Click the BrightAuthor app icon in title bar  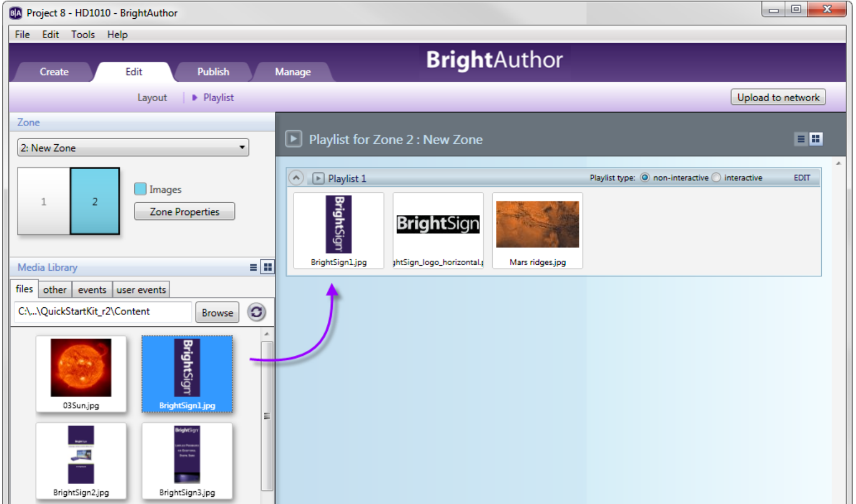click(15, 13)
